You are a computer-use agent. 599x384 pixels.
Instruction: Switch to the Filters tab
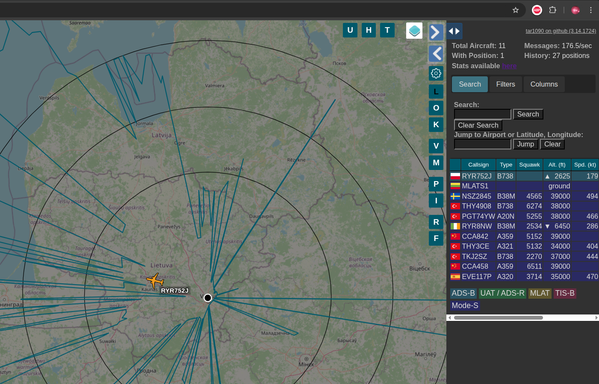tap(505, 84)
